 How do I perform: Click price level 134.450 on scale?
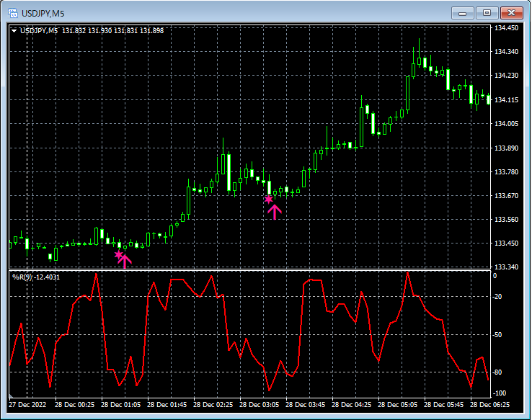coord(507,28)
